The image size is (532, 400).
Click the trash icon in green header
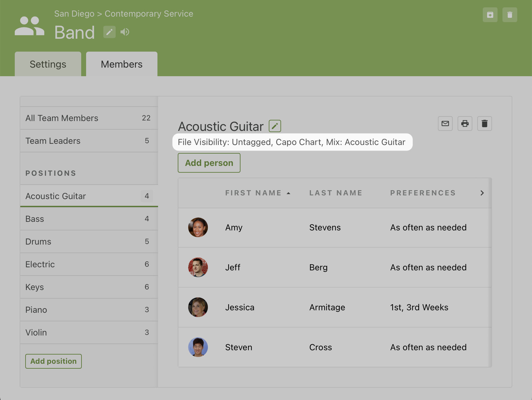(510, 15)
